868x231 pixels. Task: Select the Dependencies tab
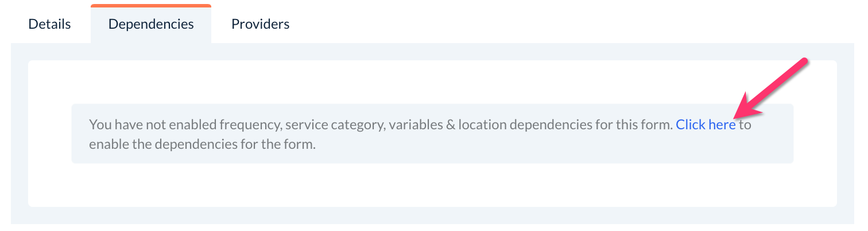point(151,24)
